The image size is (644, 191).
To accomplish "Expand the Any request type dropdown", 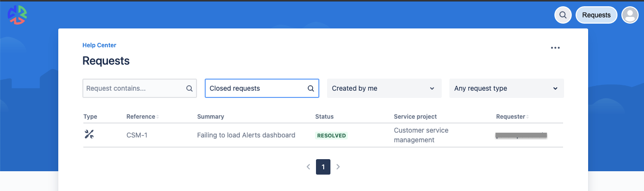I will coord(506,88).
